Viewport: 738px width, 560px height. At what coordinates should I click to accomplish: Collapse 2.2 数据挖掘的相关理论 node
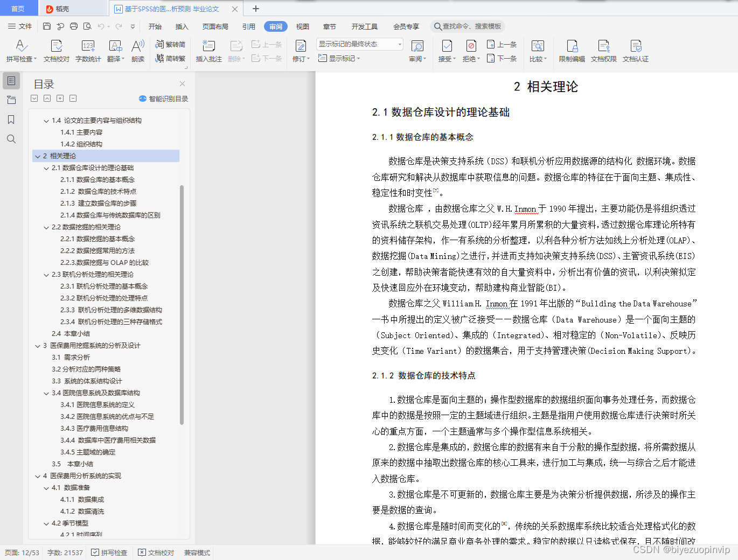[46, 227]
